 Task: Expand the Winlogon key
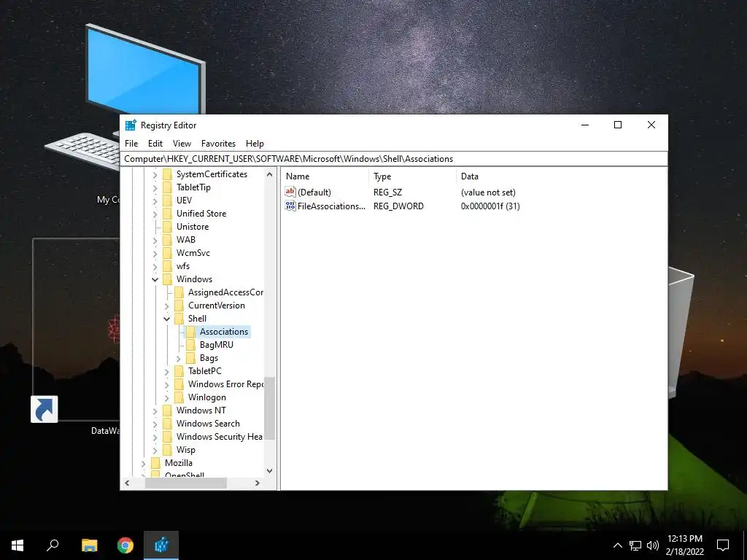[167, 397]
